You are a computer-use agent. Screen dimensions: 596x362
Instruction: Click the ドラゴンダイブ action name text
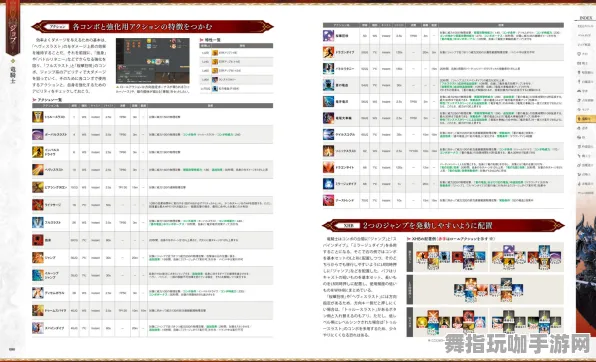(x=344, y=52)
